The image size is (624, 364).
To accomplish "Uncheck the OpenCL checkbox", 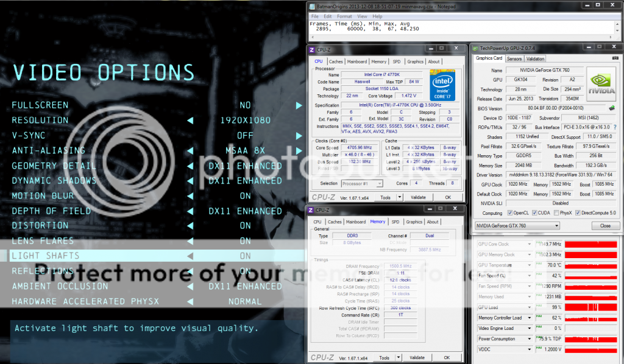I will pyautogui.click(x=510, y=213).
